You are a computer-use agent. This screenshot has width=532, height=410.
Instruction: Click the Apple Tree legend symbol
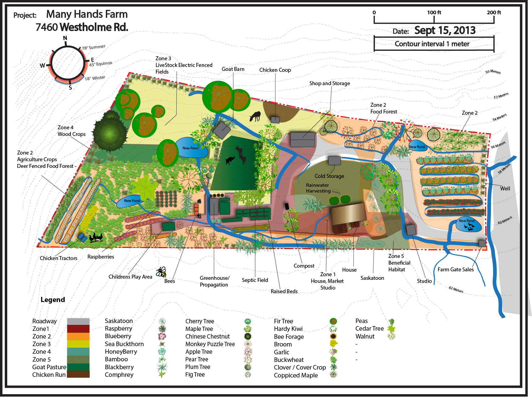(x=248, y=352)
